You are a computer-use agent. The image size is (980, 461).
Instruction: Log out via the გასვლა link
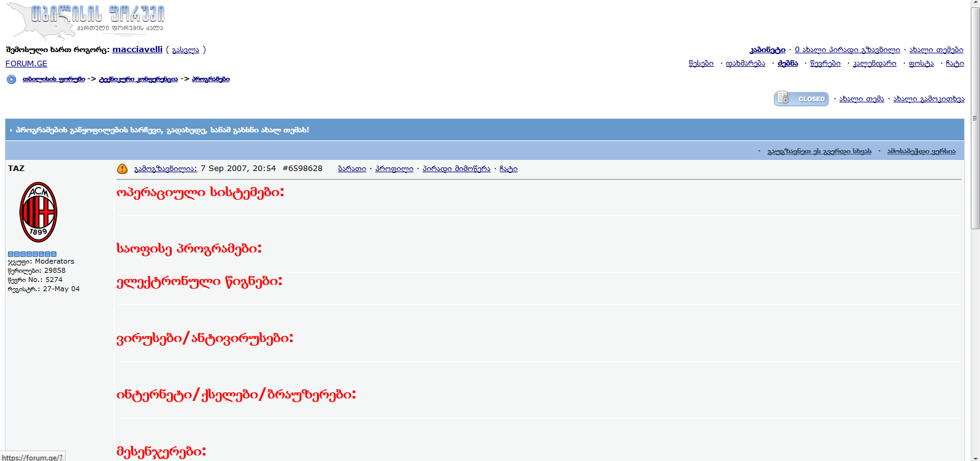pos(185,50)
